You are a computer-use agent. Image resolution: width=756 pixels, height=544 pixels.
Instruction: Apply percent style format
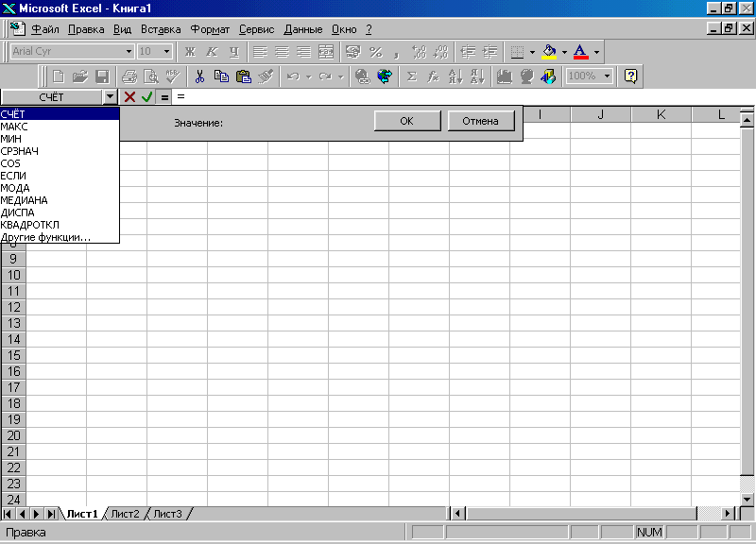tap(375, 52)
